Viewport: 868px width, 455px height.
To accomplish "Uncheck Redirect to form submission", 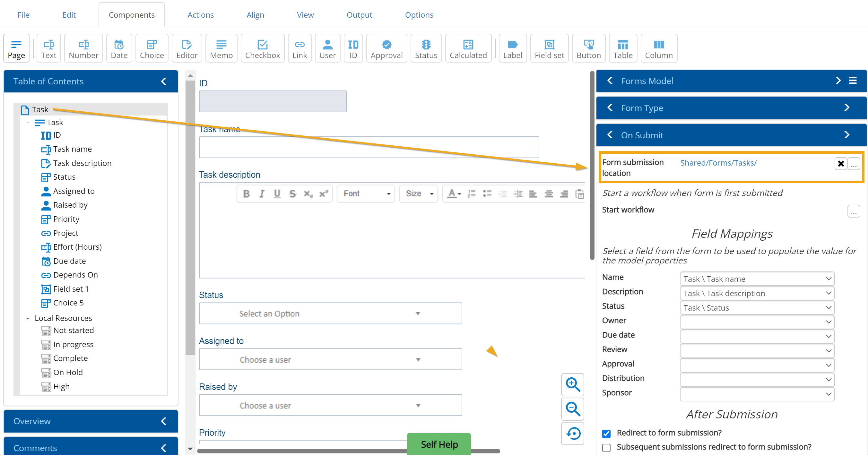I will (x=606, y=434).
